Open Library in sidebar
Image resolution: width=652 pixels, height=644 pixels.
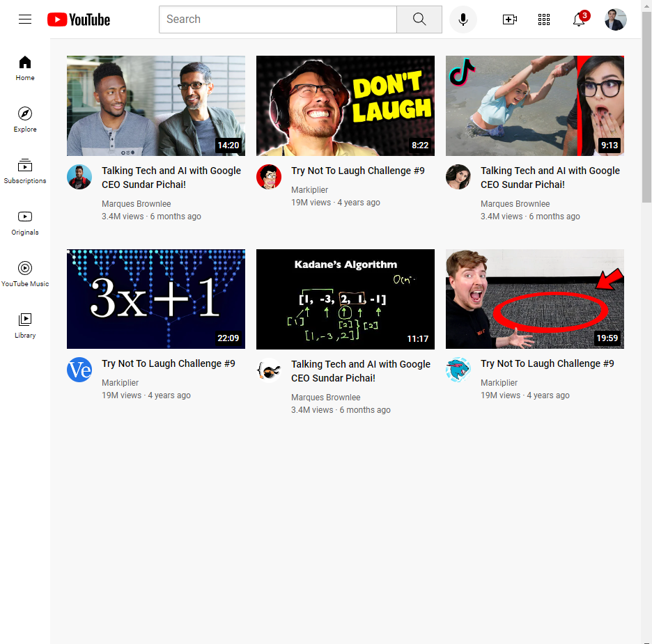point(25,326)
